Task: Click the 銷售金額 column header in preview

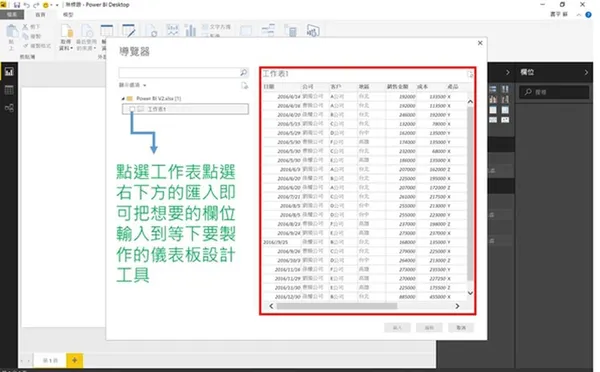Action: (x=398, y=86)
